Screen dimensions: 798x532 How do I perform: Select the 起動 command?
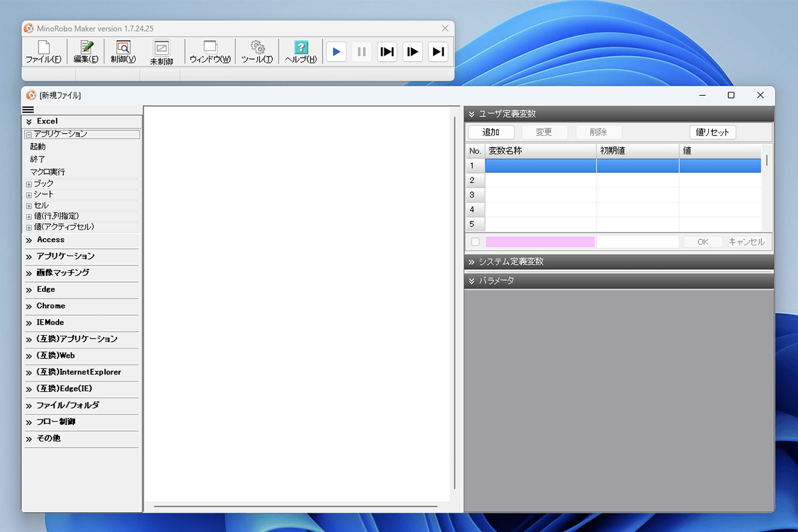(x=38, y=146)
